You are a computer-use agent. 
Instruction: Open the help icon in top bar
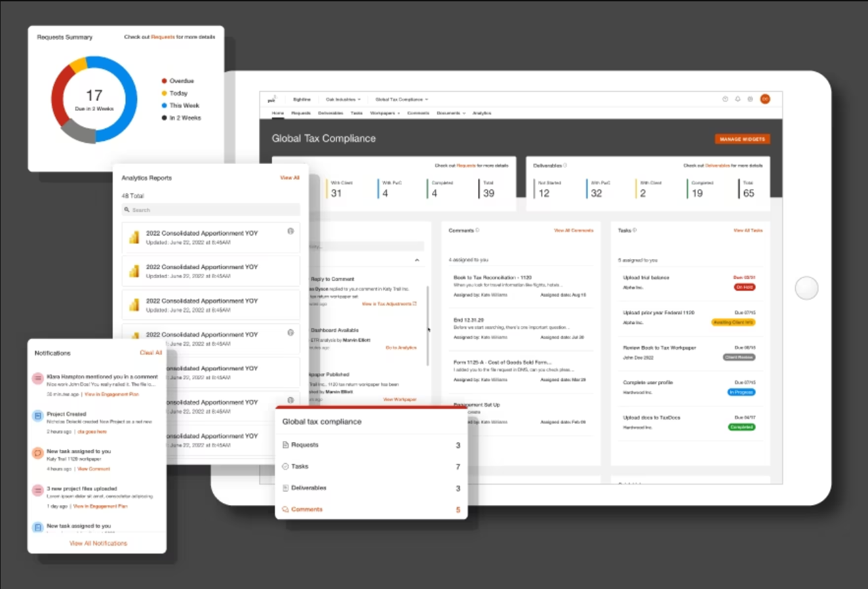tap(725, 99)
